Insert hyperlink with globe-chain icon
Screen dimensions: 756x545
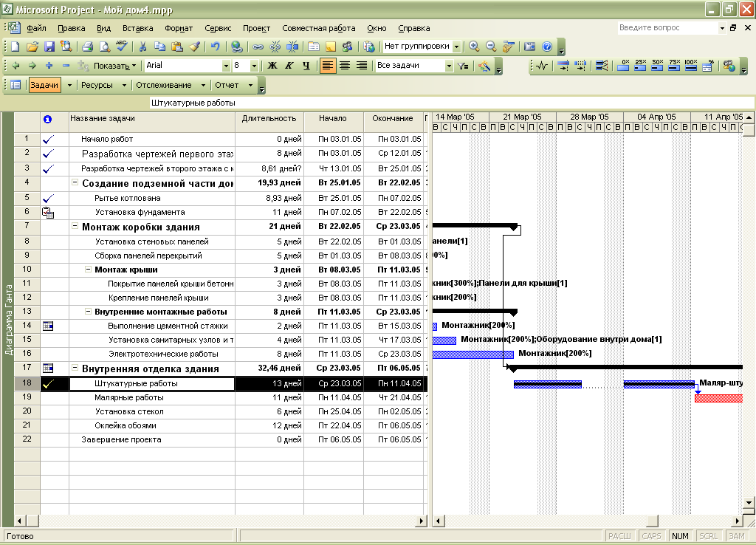236,47
